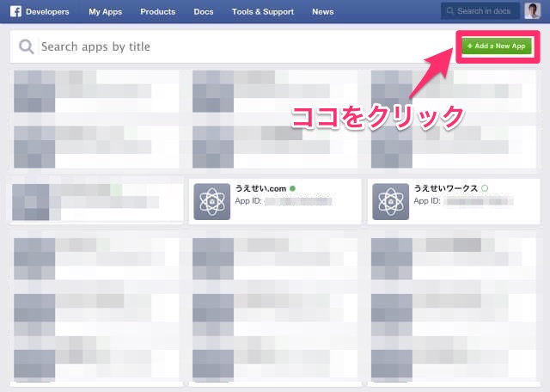Image resolution: width=550 pixels, height=392 pixels.
Task: Click the Facebook logo icon
Action: tap(15, 11)
